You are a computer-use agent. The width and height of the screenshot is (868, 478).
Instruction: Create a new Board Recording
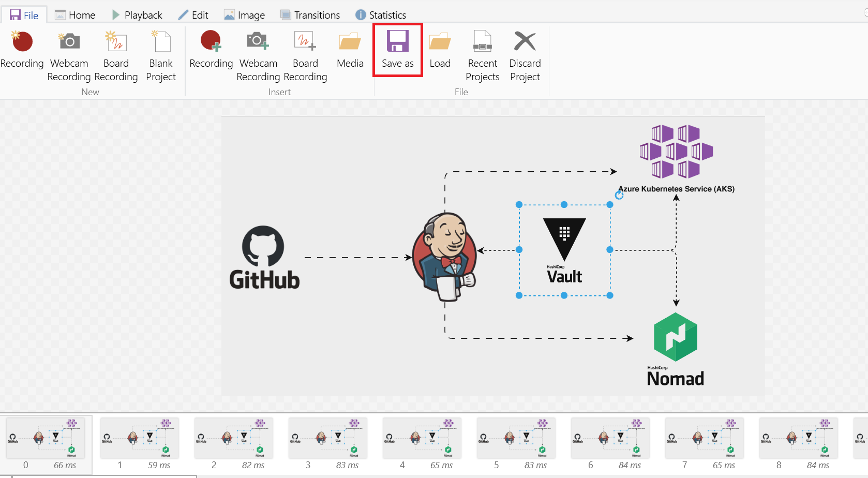pyautogui.click(x=116, y=56)
